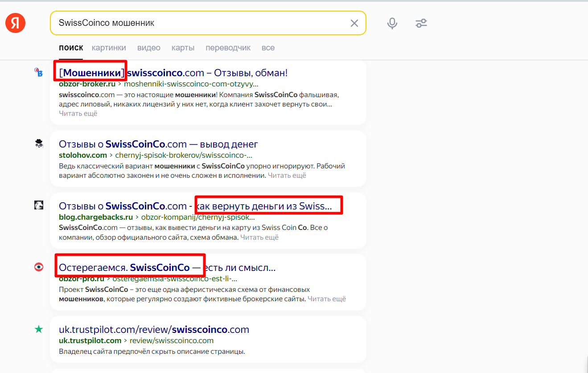Clear the search query with the X icon
The height and width of the screenshot is (373, 588).
click(x=354, y=23)
